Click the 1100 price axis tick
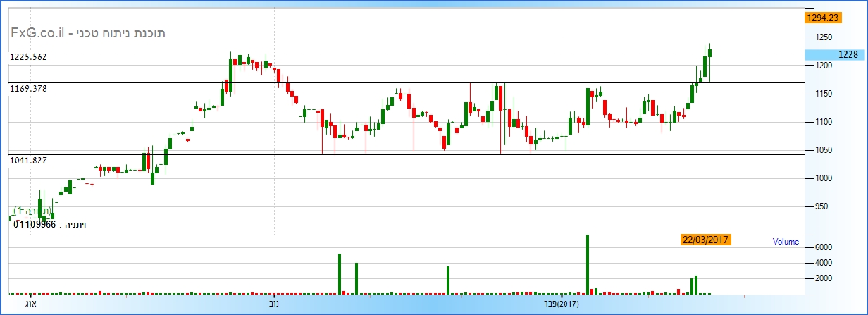This screenshot has width=868, height=315. (824, 122)
